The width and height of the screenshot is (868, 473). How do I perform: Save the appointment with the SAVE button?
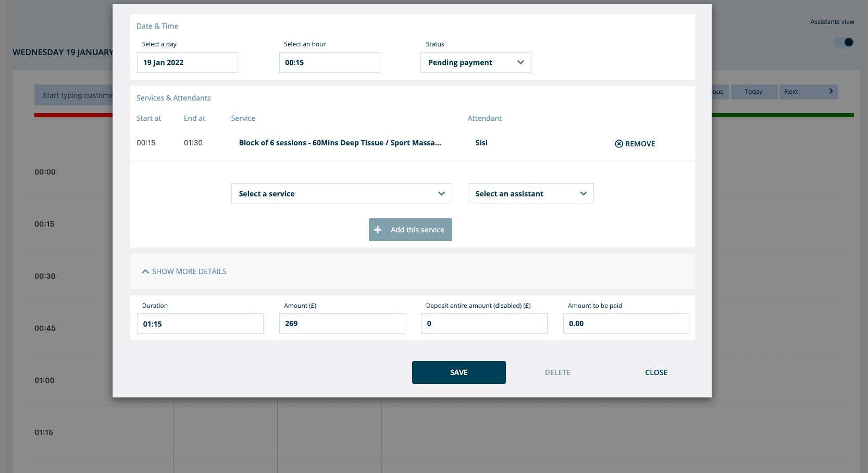(x=458, y=372)
